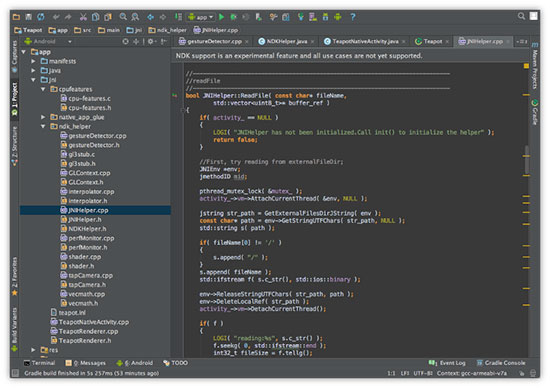Switch to TeapotNativeActivity.java tab
Image resolution: width=550 pixels, height=388 pixels.
coord(364,41)
